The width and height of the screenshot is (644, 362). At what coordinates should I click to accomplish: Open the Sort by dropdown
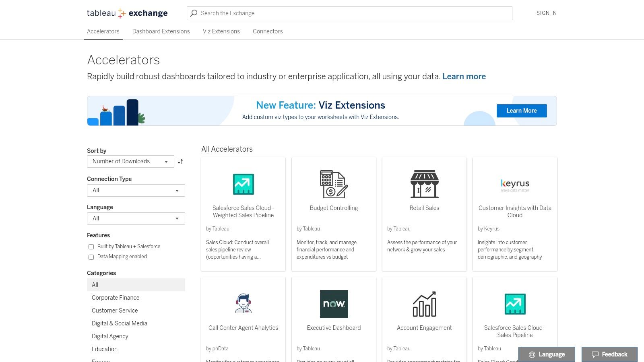pos(130,161)
